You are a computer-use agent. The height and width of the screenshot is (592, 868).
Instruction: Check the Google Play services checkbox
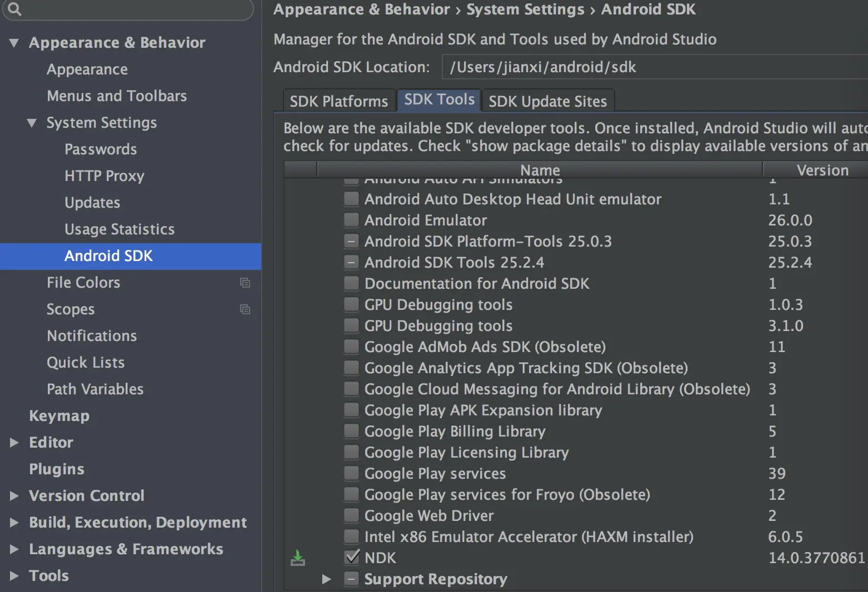point(351,473)
